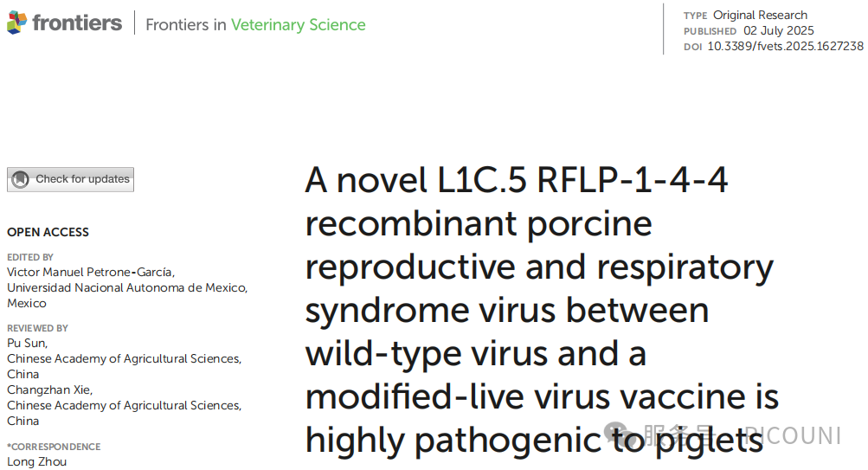Viewport: 868px width, 470px height.
Task: Click the colorful Frontiers cube logo
Action: coord(16,23)
